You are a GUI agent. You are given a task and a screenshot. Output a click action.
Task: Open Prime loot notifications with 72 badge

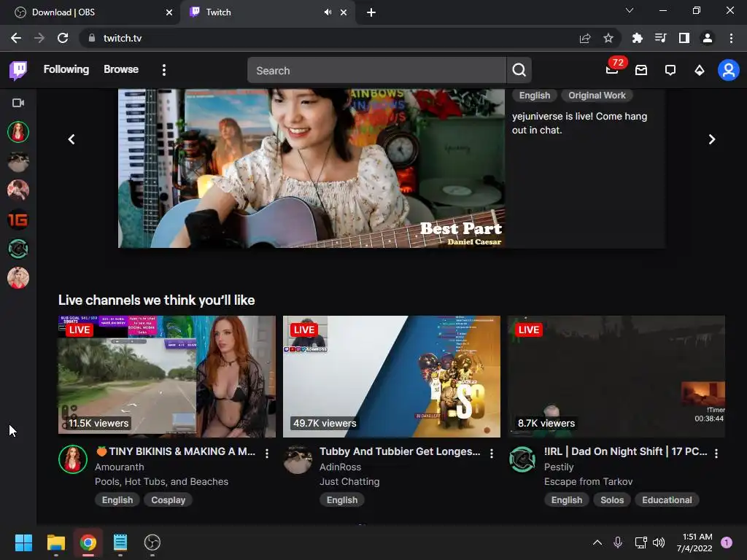point(613,69)
